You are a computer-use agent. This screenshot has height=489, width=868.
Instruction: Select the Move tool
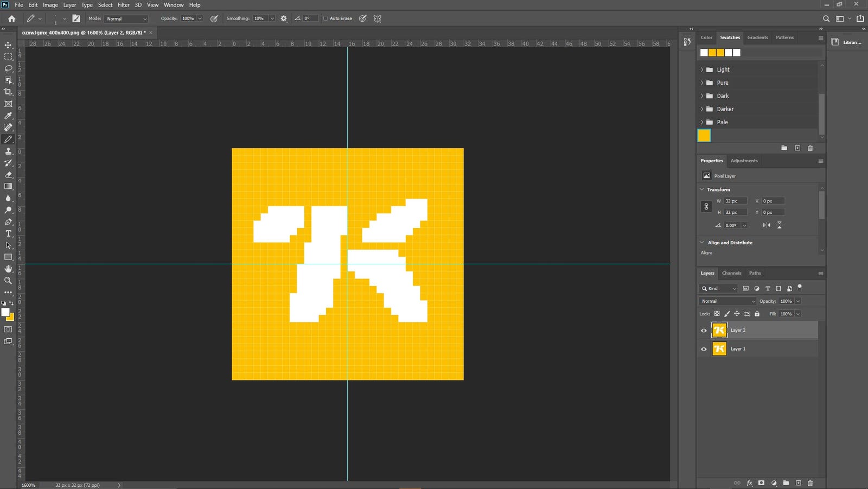[x=8, y=45]
